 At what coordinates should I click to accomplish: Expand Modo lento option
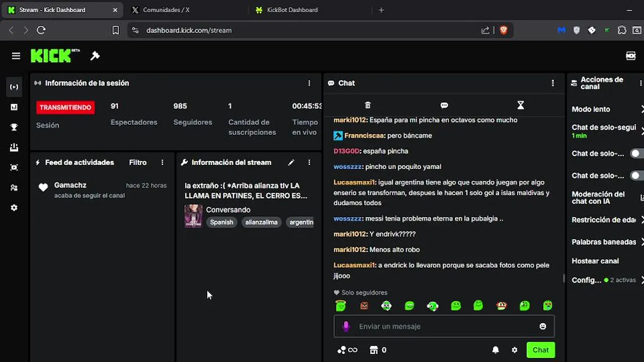608,109
